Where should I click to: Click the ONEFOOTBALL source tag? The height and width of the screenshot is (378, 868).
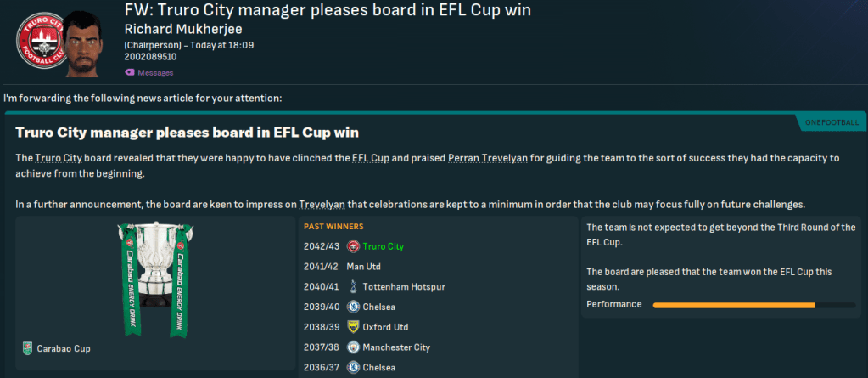tap(831, 124)
